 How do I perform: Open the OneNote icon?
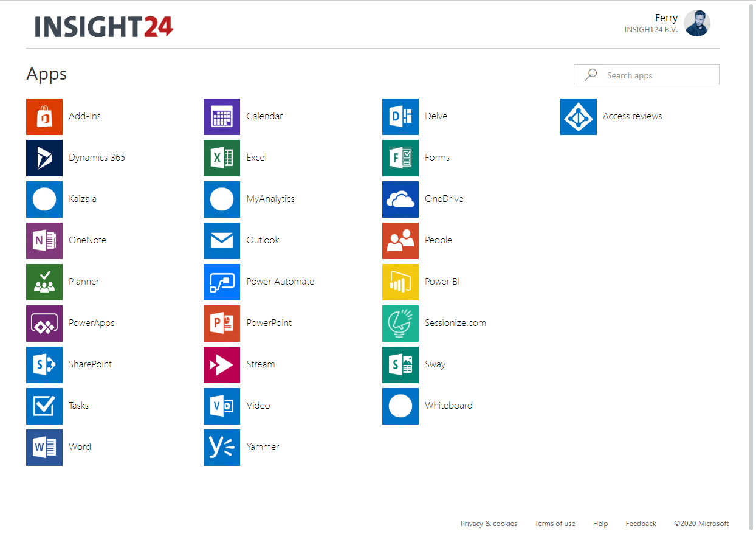tap(44, 241)
